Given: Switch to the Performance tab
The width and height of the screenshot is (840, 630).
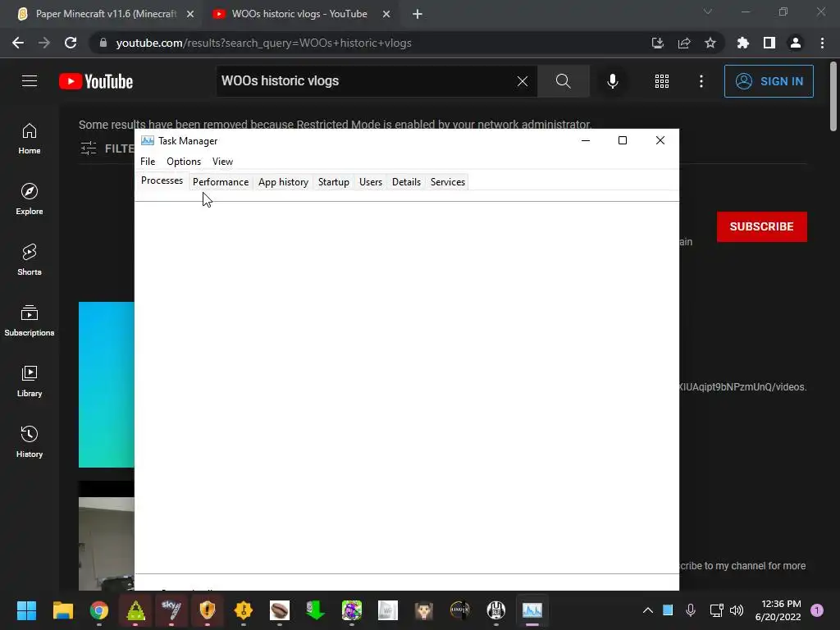Looking at the screenshot, I should point(220,182).
